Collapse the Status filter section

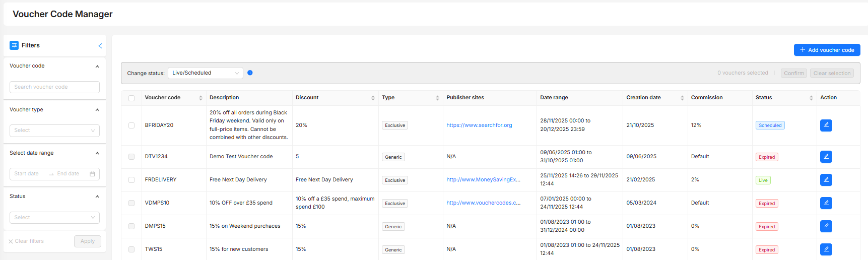click(x=97, y=197)
